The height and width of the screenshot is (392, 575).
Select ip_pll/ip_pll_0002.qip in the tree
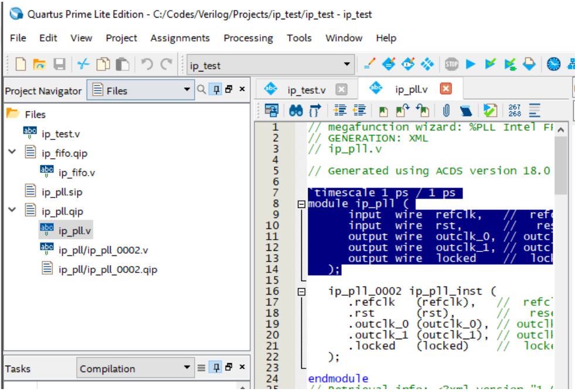(x=108, y=270)
